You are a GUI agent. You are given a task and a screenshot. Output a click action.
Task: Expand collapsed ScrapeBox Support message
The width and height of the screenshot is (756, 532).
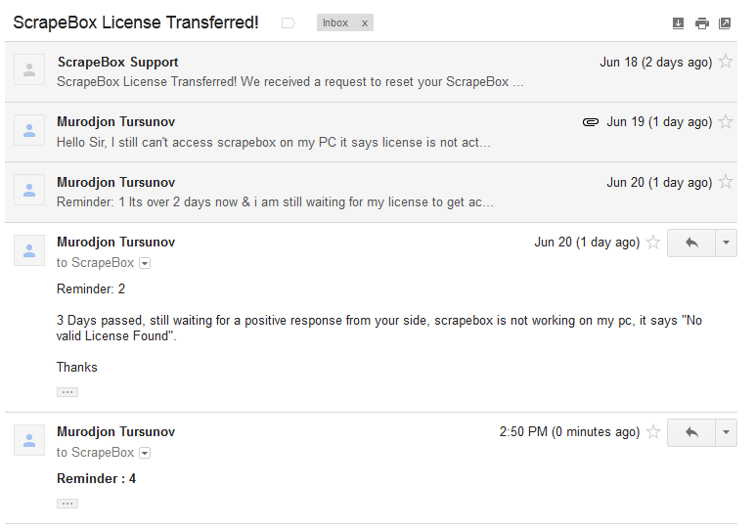(x=371, y=71)
